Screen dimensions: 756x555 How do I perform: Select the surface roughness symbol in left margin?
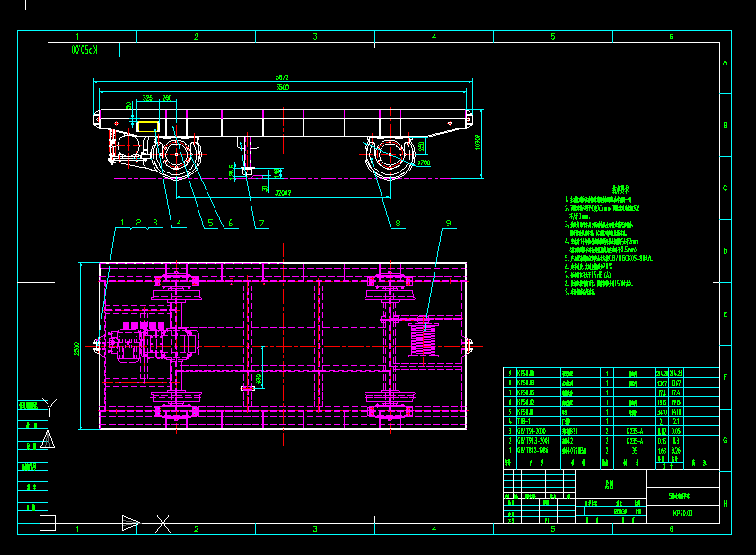point(48,401)
